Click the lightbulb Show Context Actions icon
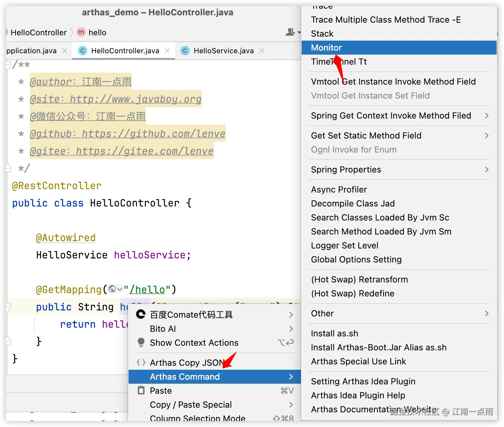Image resolution: width=504 pixels, height=427 pixels. pyautogui.click(x=141, y=342)
